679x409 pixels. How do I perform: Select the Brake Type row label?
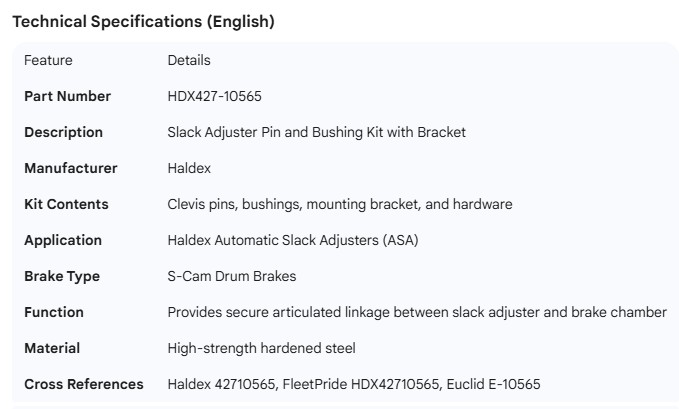pos(62,276)
